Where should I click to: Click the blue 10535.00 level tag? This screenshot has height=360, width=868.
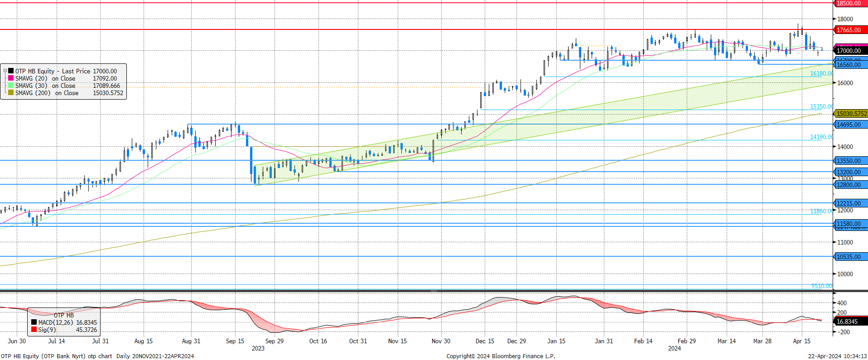click(x=851, y=257)
